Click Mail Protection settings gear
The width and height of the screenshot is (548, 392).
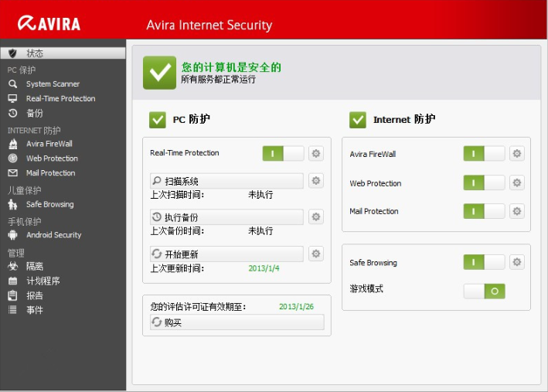(517, 211)
